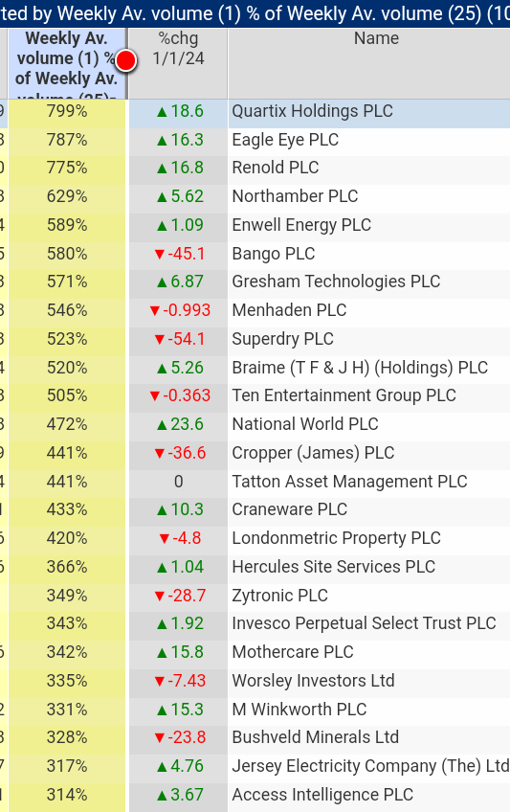Screen dimensions: 510x812
Task: Click green up arrow for National World
Action: (x=162, y=425)
